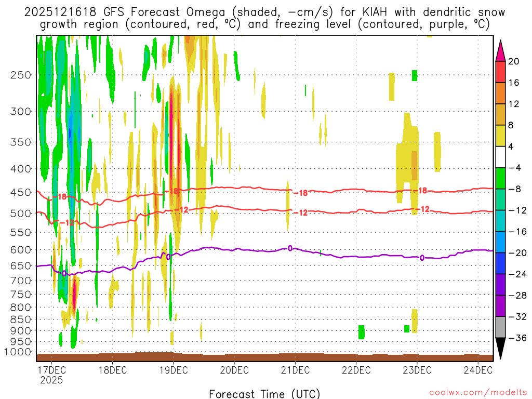Select the 18DEC date label
The image size is (532, 399).
(113, 370)
